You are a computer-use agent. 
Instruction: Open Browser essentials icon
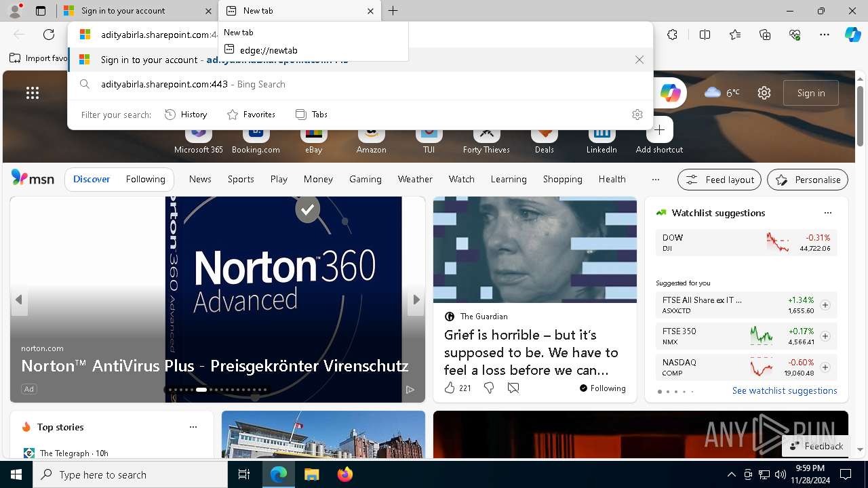pos(795,35)
